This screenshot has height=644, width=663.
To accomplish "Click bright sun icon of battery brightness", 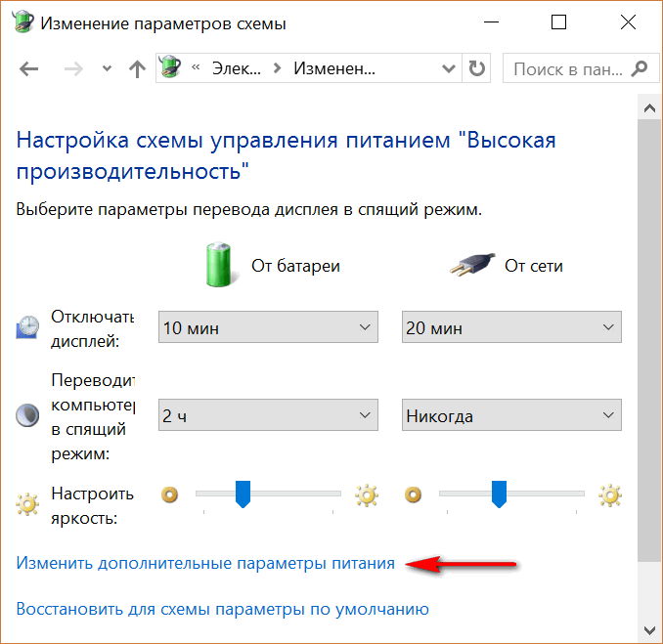I will (x=367, y=495).
